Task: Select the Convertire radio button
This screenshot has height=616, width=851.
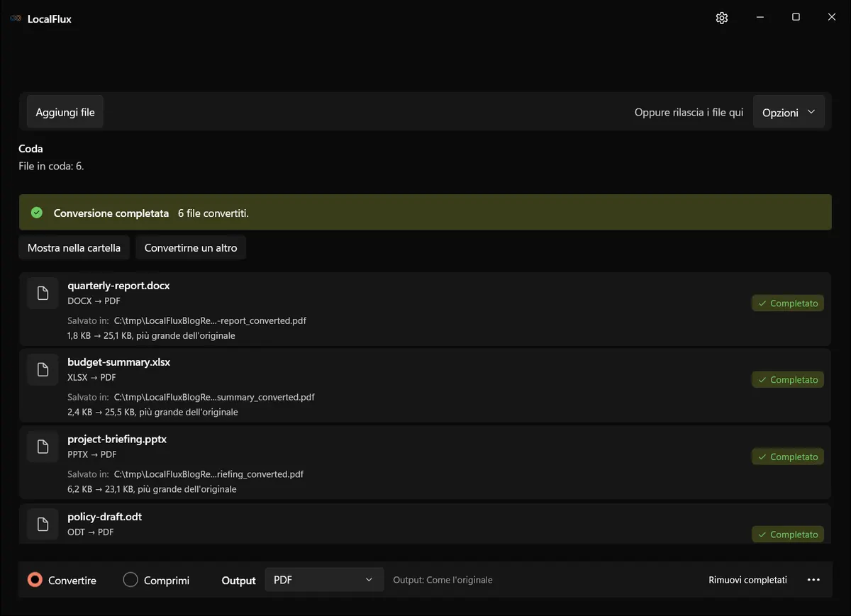Action: click(x=35, y=580)
